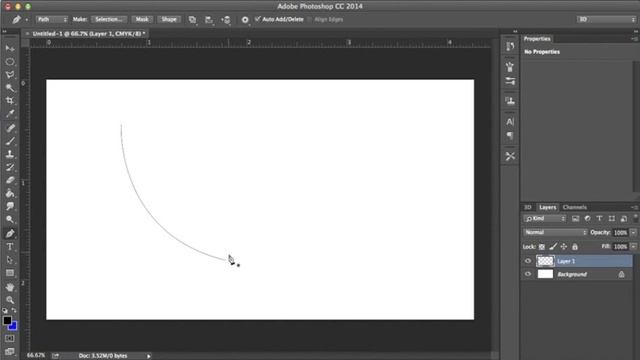Select the Zoom tool
Screen dimensions: 640x360
coord(10,300)
